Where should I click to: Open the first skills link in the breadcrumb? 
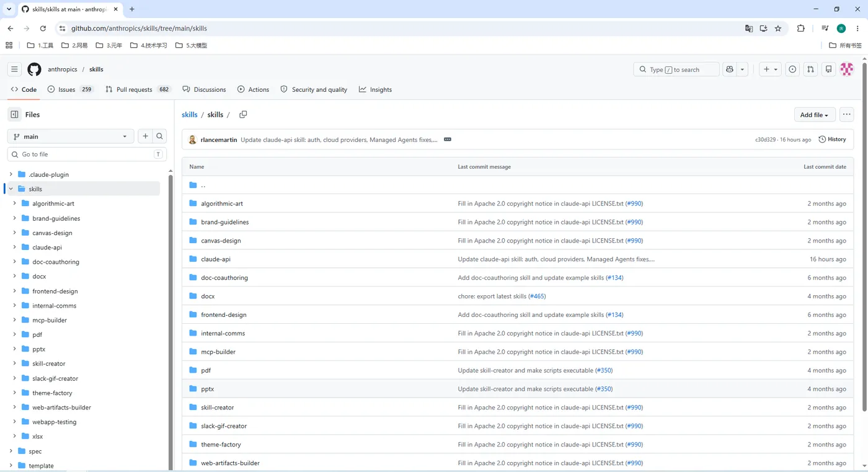pyautogui.click(x=190, y=115)
